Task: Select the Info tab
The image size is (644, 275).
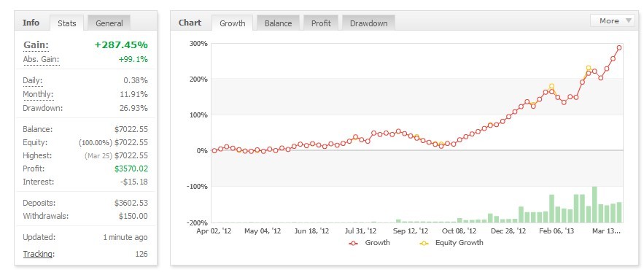Action: 31,23
